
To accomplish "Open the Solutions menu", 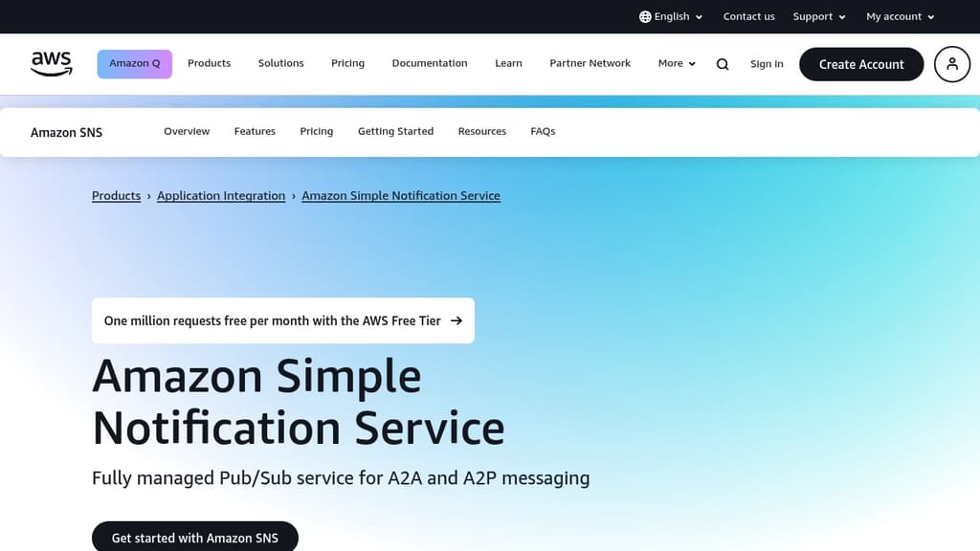I will [x=280, y=64].
